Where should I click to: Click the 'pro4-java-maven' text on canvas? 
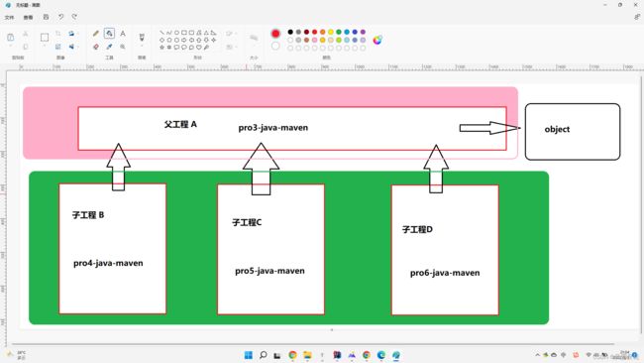click(108, 263)
